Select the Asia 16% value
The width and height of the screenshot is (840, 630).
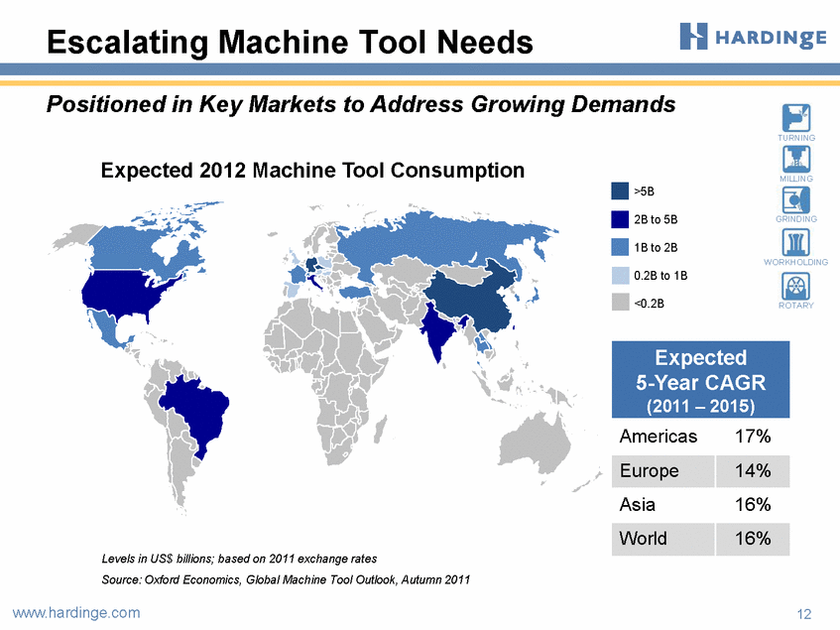(752, 505)
